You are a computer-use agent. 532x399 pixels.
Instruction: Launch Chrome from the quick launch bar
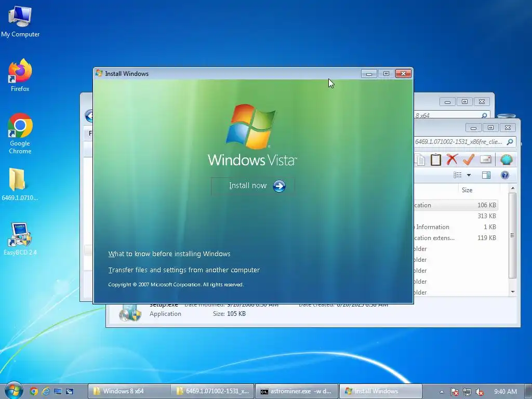tap(33, 391)
